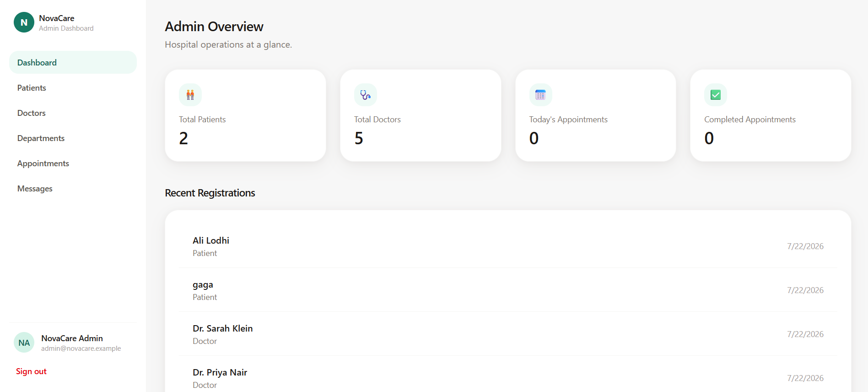Click the Recent Registrations heading
868x392 pixels.
coord(210,193)
